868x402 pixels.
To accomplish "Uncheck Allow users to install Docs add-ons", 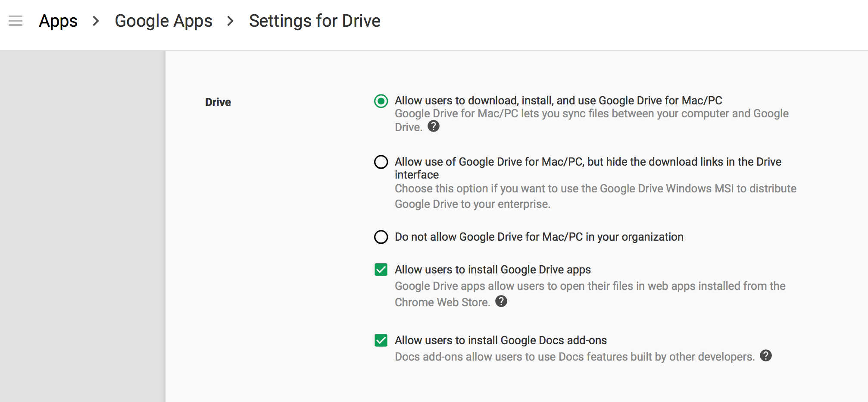I will coord(381,340).
